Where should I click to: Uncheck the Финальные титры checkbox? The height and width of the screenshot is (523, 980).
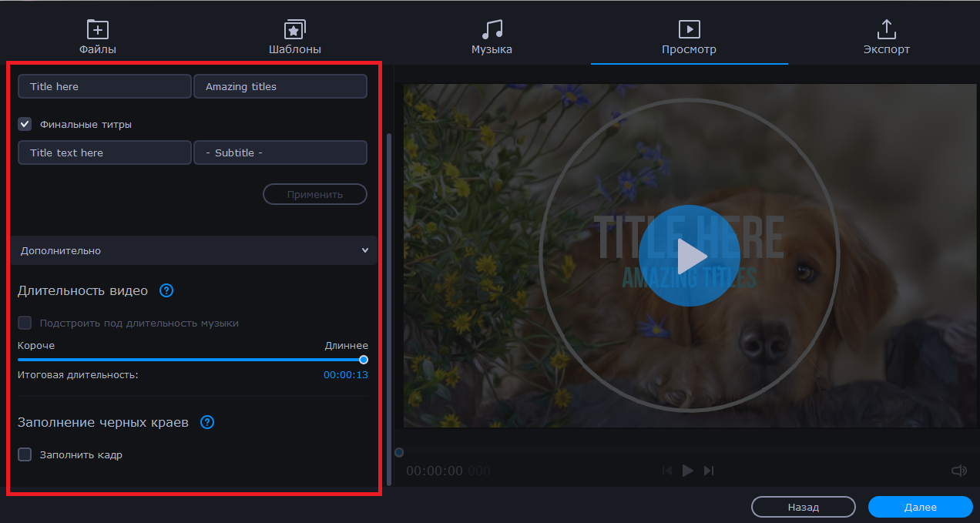[x=25, y=124]
